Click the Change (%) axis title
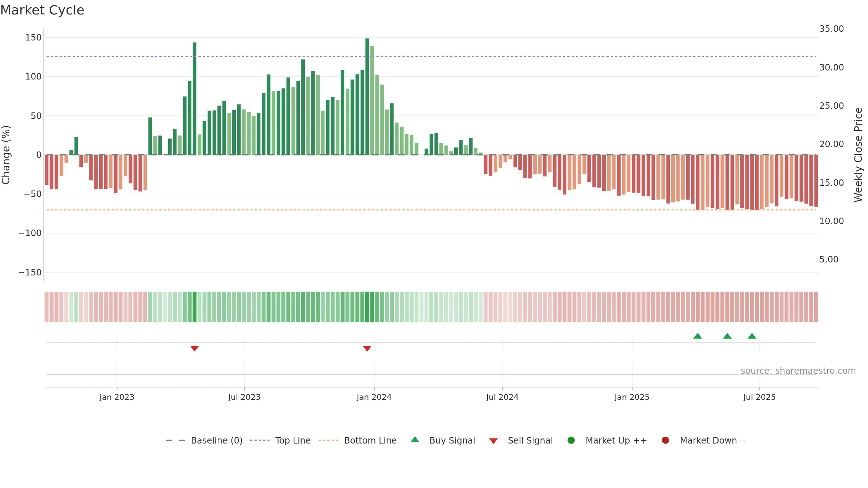The image size is (868, 488). pos(6,155)
